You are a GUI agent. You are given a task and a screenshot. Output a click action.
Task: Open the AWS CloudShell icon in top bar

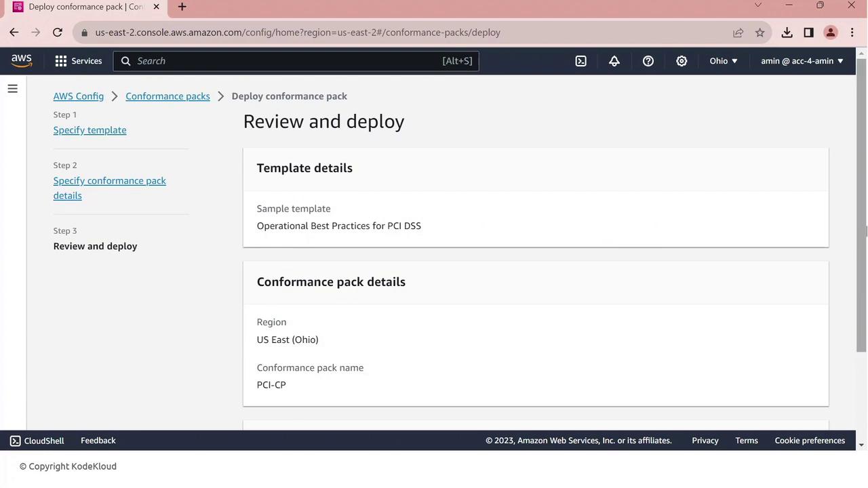[x=581, y=61]
